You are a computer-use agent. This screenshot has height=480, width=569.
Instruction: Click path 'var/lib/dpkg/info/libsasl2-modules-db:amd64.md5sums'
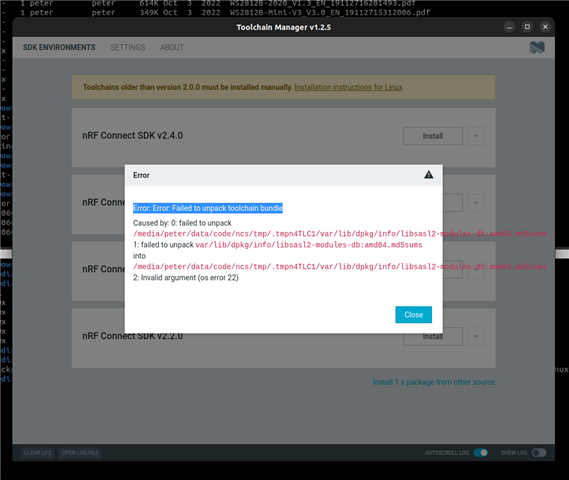[x=309, y=245]
